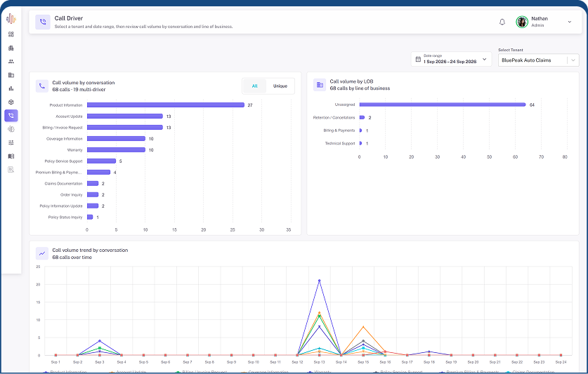This screenshot has height=374, width=588.
Task: Expand the Nathan Admin user menu chevron
Action: pos(569,22)
